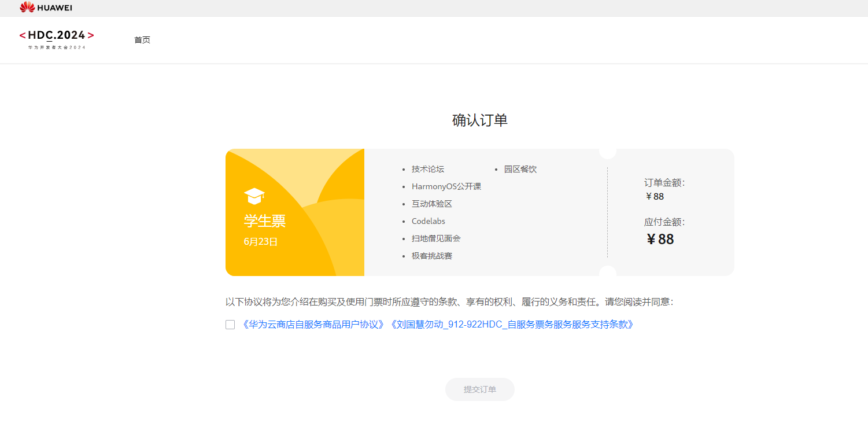Click the large ￥88 payable amount
The height and width of the screenshot is (434, 868).
click(660, 239)
